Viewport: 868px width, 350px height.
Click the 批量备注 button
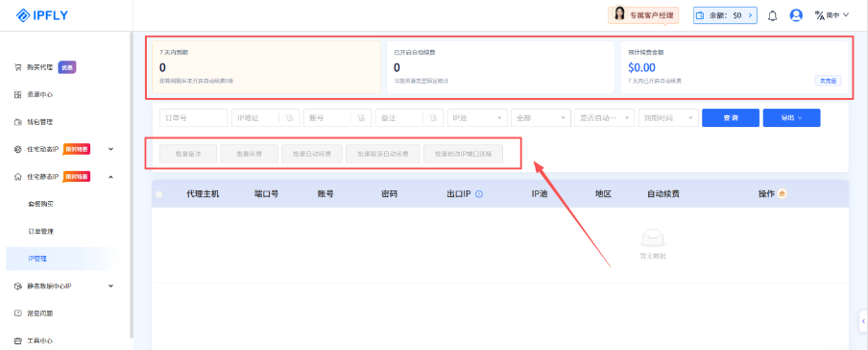pyautogui.click(x=187, y=154)
